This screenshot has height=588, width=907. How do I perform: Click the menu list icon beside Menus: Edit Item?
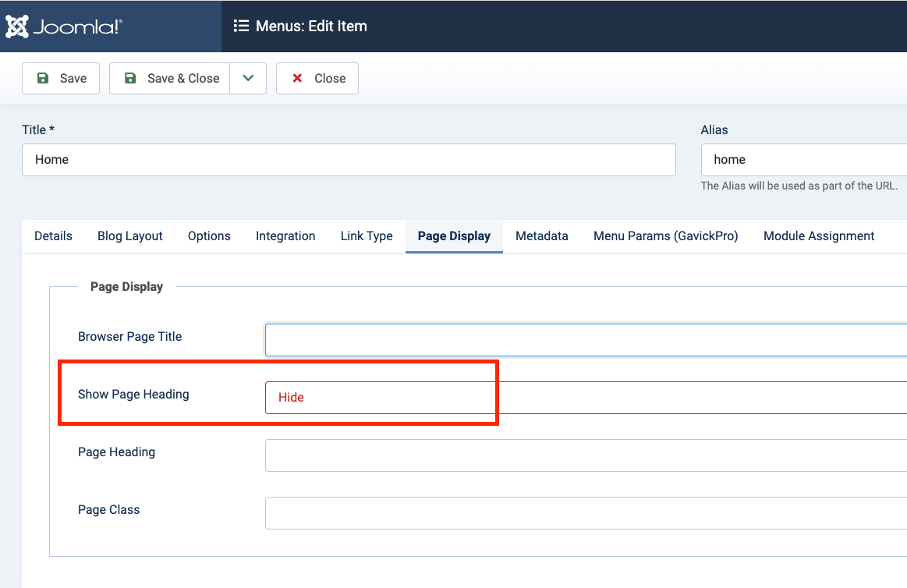click(241, 27)
